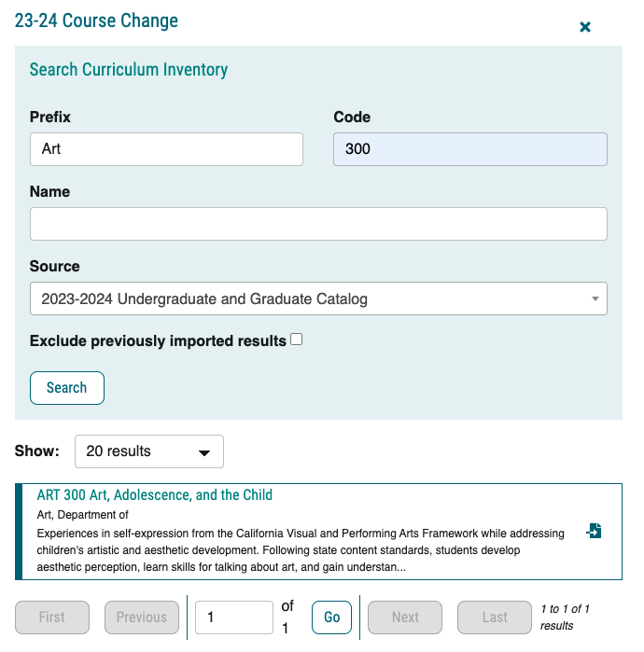Click the Last pagination button
The height and width of the screenshot is (652, 644).
[x=495, y=617]
